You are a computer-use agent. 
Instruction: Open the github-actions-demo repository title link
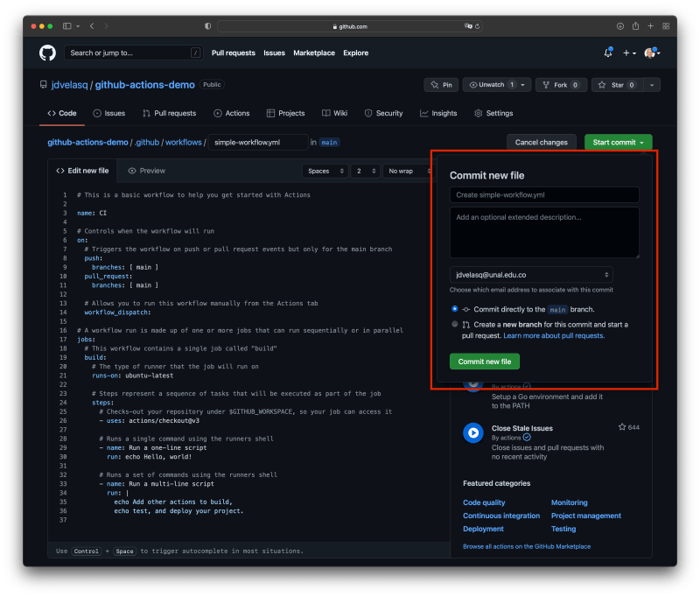click(144, 85)
